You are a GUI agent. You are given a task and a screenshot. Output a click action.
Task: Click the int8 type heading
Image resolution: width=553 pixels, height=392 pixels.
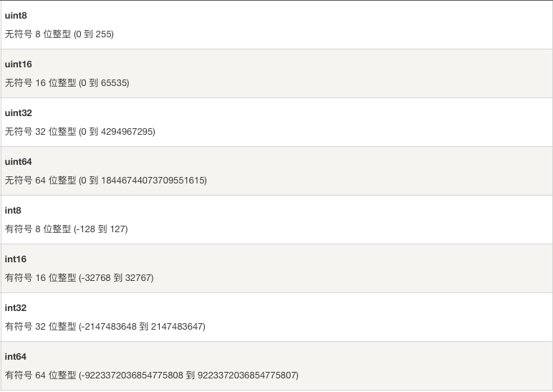(13, 210)
